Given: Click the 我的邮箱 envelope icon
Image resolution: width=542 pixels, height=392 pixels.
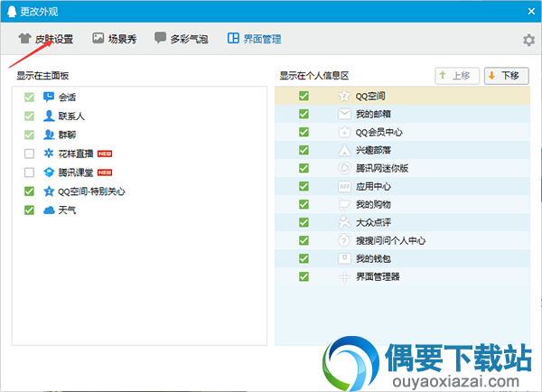Looking at the screenshot, I should pos(344,114).
